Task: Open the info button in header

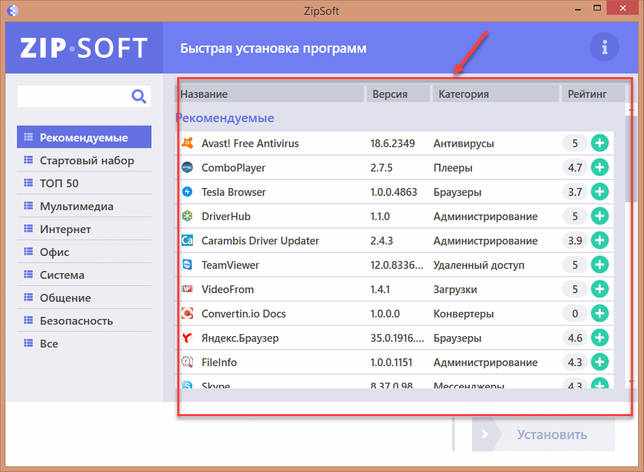Action: tap(604, 48)
